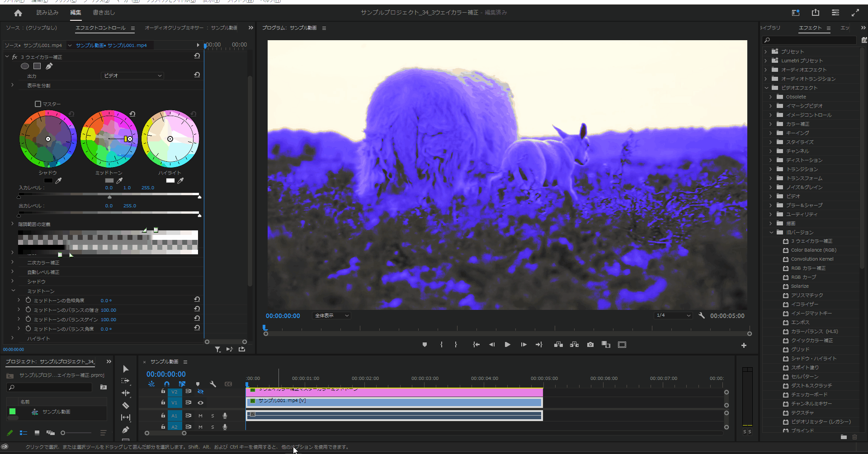Toggle animation stopwatch for ミッドトーンの色相角度
868x454 pixels.
point(28,300)
